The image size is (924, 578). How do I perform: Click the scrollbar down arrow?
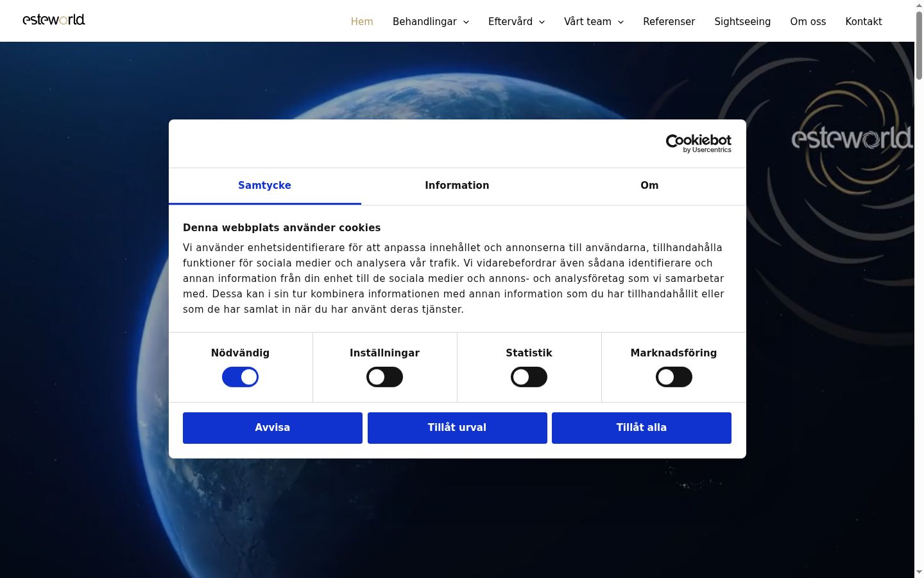click(x=919, y=572)
